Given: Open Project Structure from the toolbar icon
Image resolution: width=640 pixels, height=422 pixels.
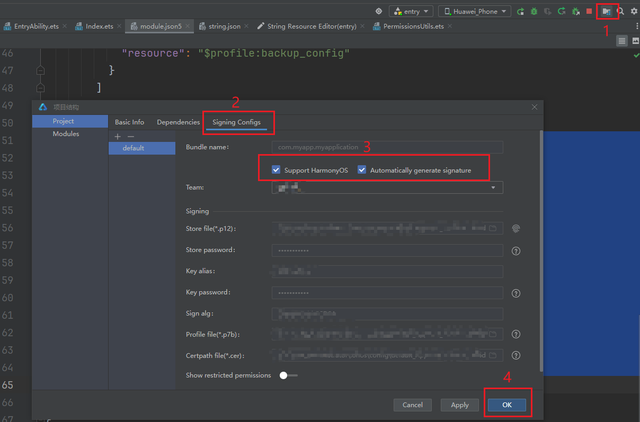Looking at the screenshot, I should [x=606, y=11].
